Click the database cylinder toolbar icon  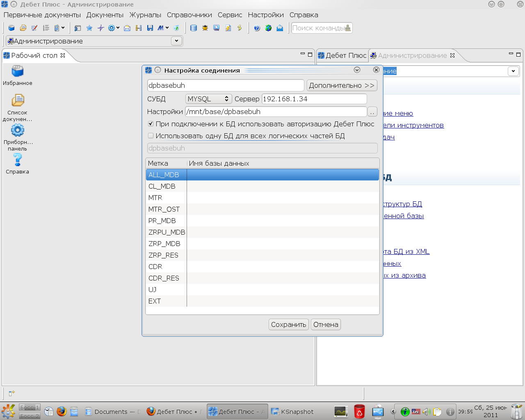click(x=194, y=28)
